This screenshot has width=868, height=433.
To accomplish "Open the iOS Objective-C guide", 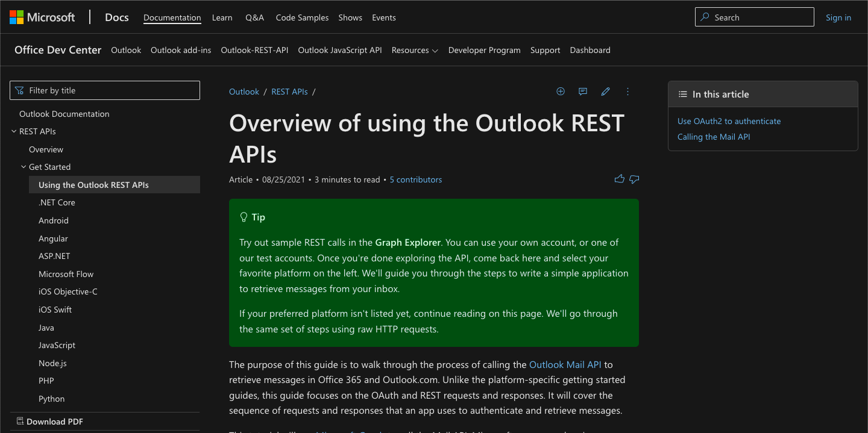I will click(x=68, y=291).
